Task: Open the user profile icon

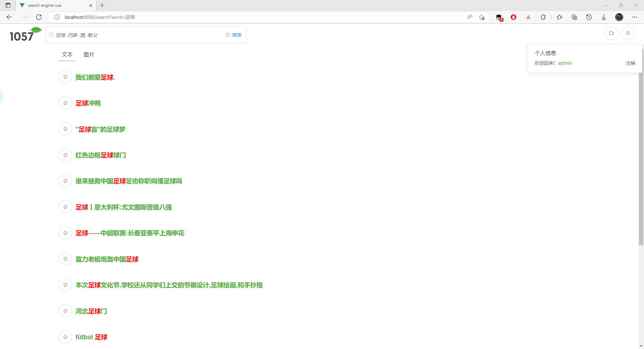Action: pos(628,33)
